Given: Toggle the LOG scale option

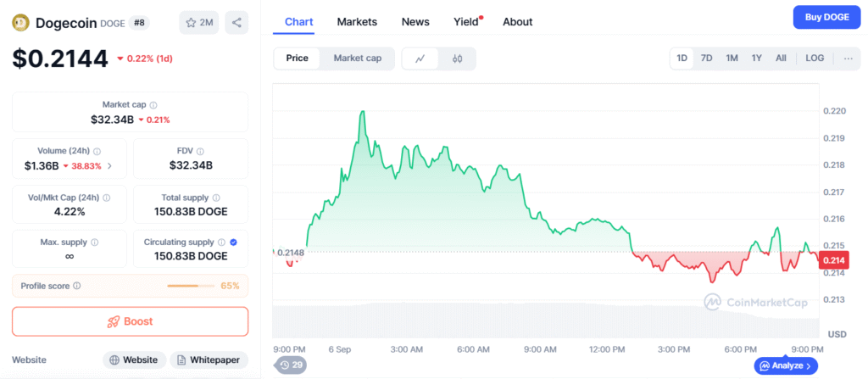Looking at the screenshot, I should [814, 59].
